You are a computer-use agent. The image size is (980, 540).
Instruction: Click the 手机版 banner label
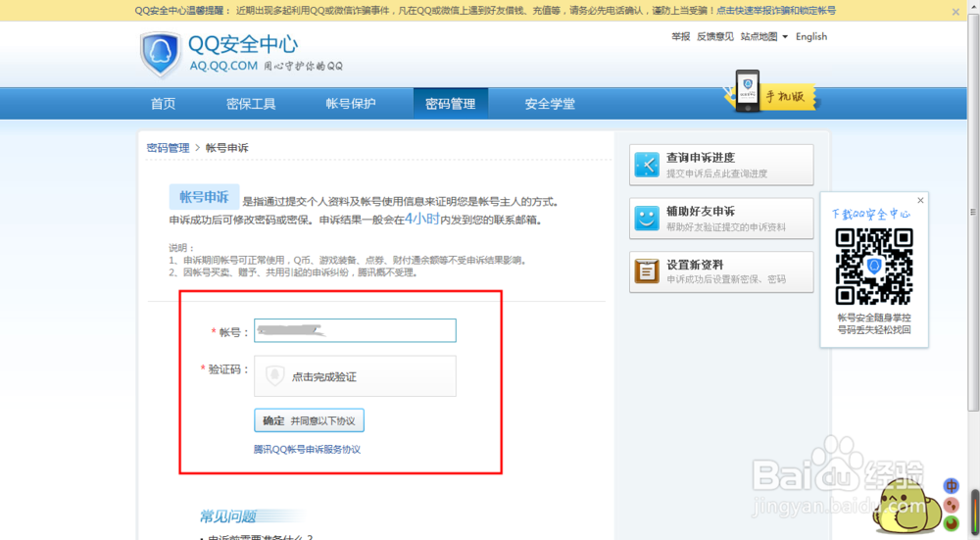[786, 97]
